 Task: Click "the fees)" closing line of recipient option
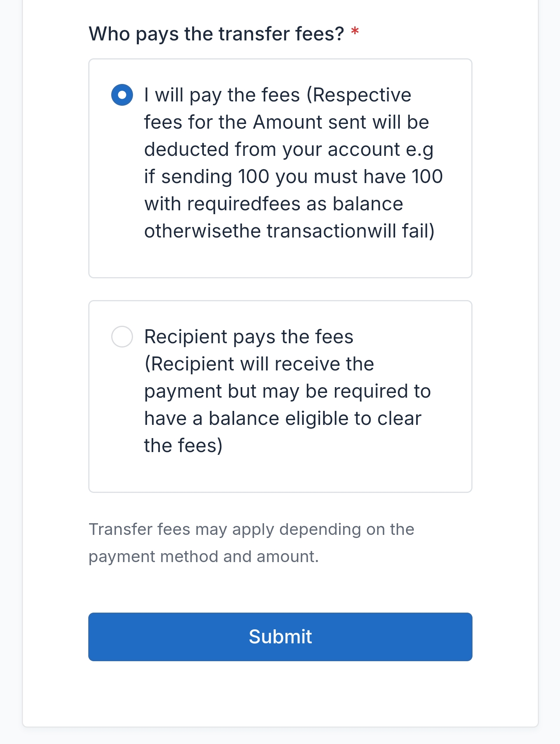tap(183, 446)
